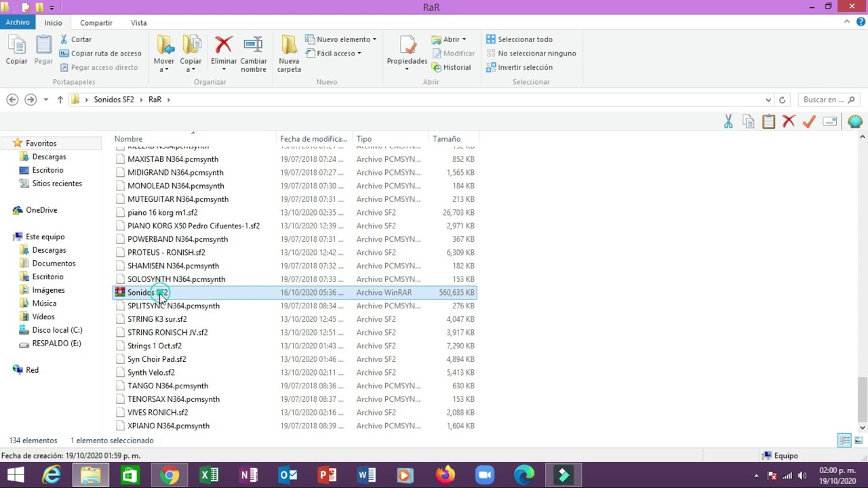Click the clipboard paste icon in the right toolbar

(x=768, y=121)
